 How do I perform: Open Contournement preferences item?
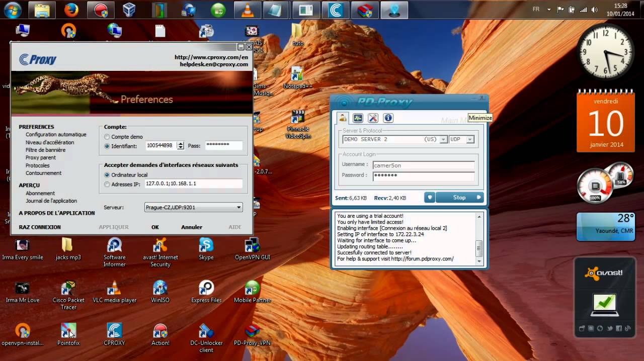[x=43, y=173]
